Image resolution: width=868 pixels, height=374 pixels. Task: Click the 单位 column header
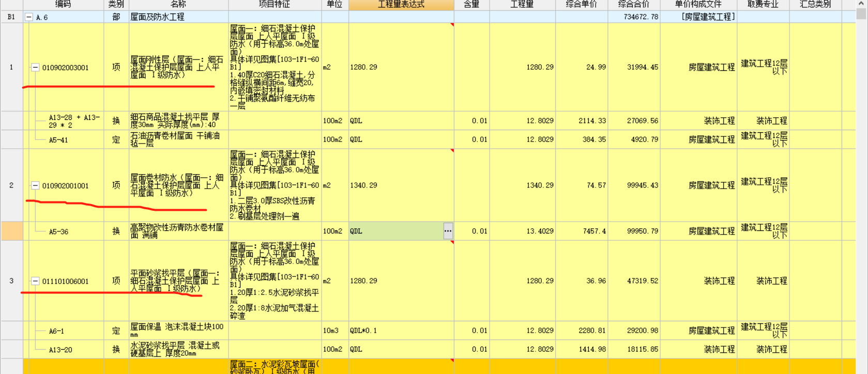click(334, 5)
